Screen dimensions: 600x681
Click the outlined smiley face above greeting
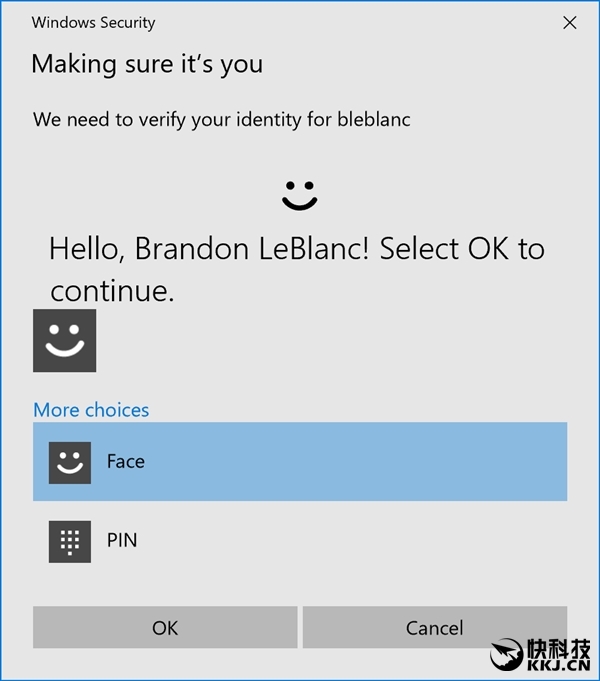[299, 195]
